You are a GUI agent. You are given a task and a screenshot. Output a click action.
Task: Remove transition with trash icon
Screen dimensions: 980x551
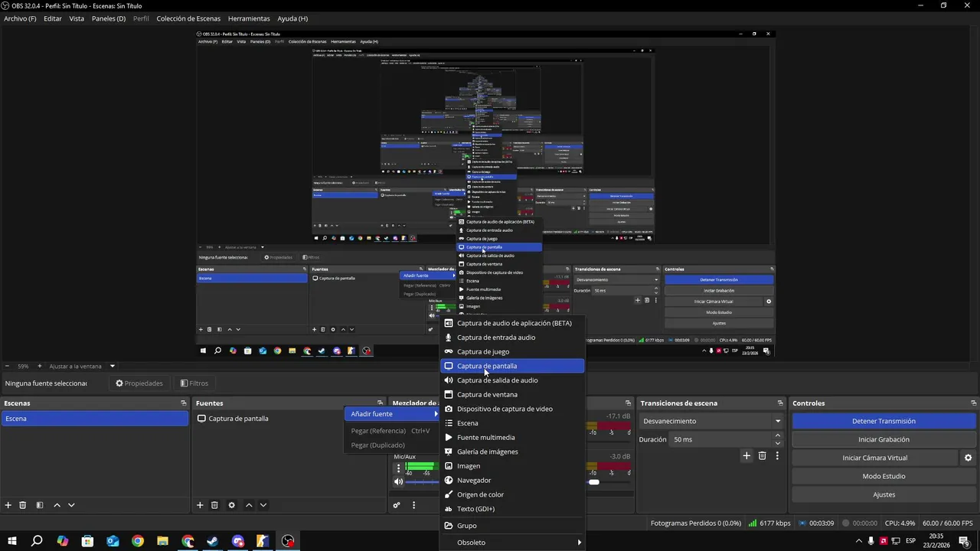pos(762,455)
